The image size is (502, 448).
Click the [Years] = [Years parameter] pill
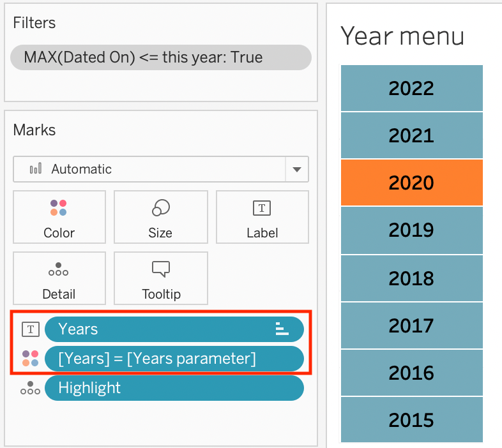point(174,359)
